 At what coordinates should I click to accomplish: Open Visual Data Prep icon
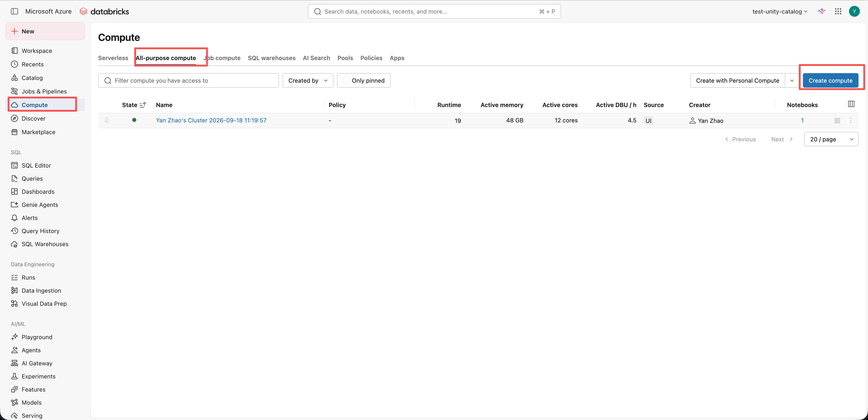[x=14, y=303]
